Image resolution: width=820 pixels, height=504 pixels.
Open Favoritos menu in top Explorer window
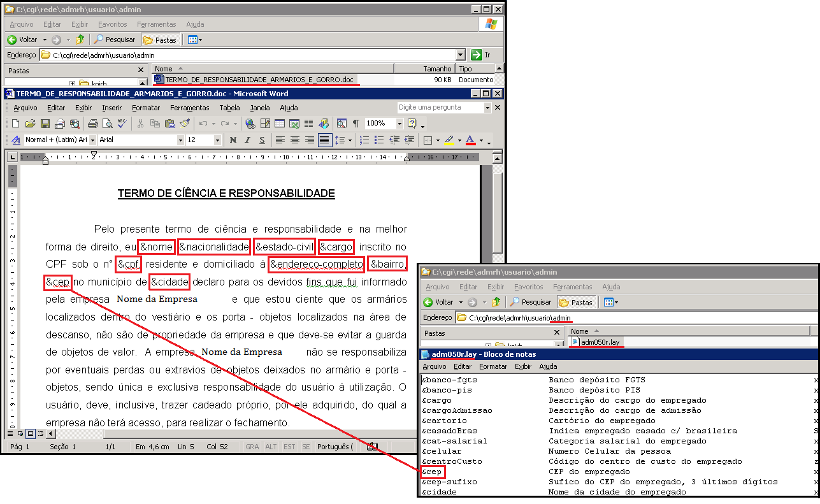(x=113, y=24)
